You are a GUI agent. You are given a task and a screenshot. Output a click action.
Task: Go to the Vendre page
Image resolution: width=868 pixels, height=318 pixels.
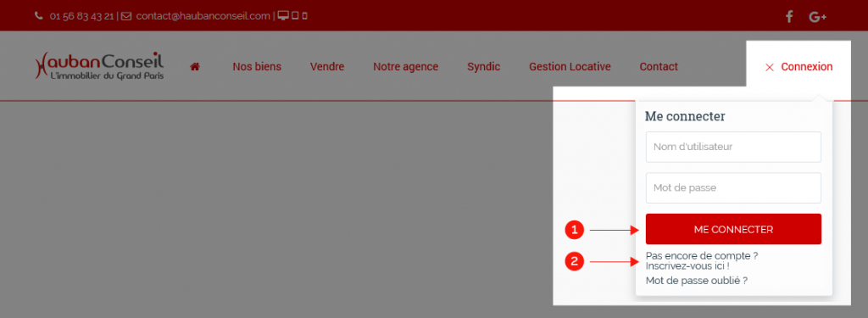[327, 67]
